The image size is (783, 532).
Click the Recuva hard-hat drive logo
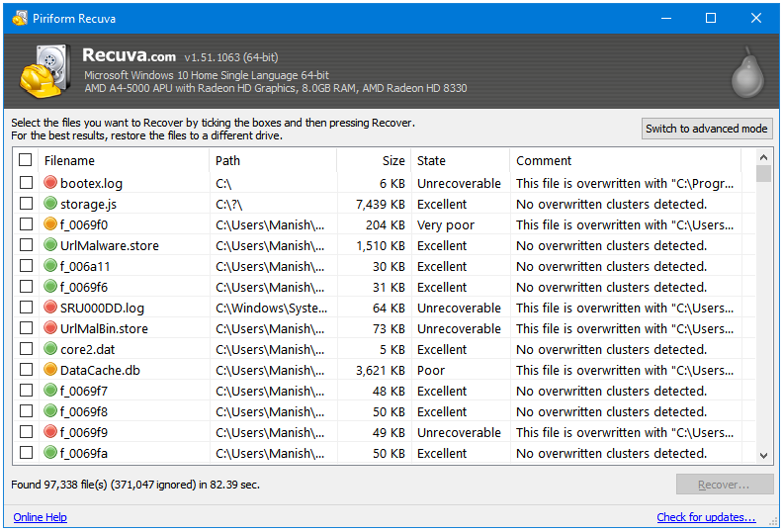coord(43,71)
